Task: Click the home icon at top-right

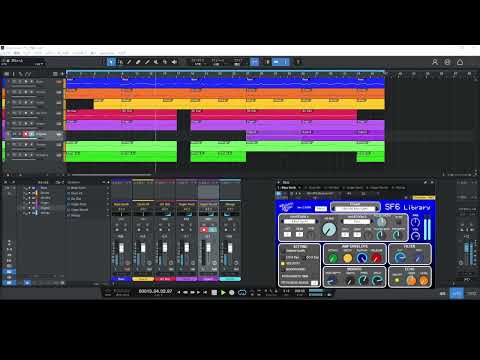Action: click(460, 62)
